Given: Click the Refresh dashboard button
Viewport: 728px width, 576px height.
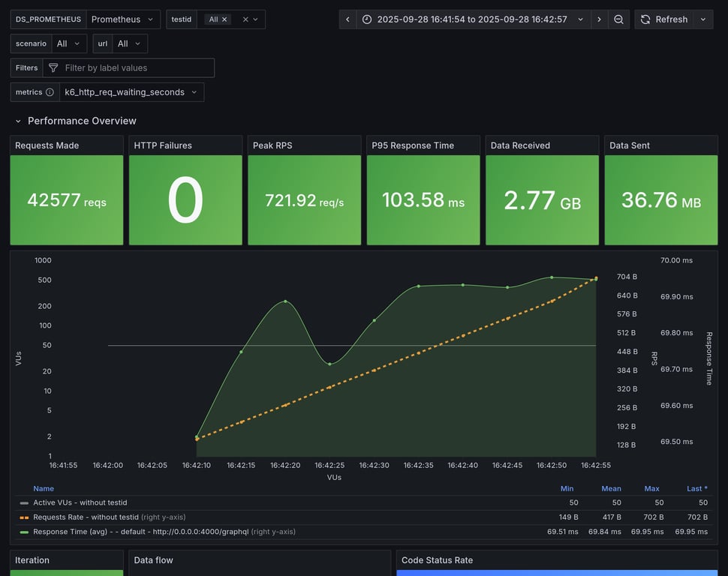Looking at the screenshot, I should point(664,19).
